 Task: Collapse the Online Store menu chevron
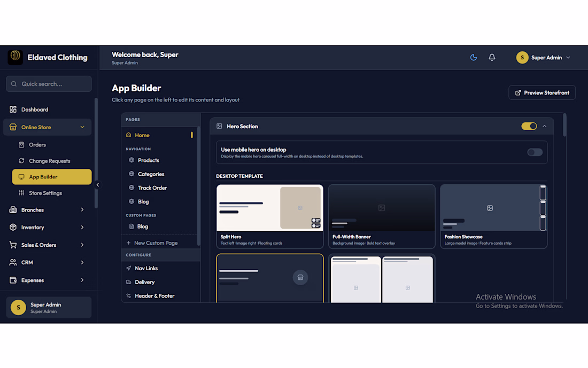82,127
